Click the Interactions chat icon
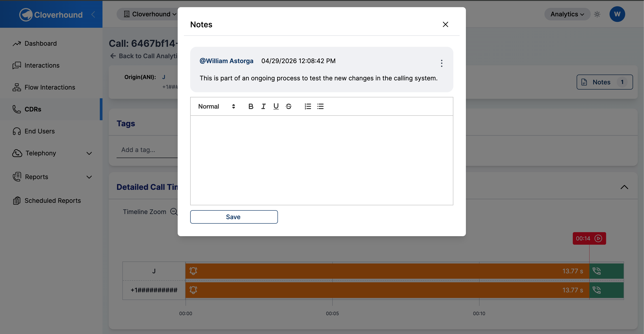 (x=17, y=65)
